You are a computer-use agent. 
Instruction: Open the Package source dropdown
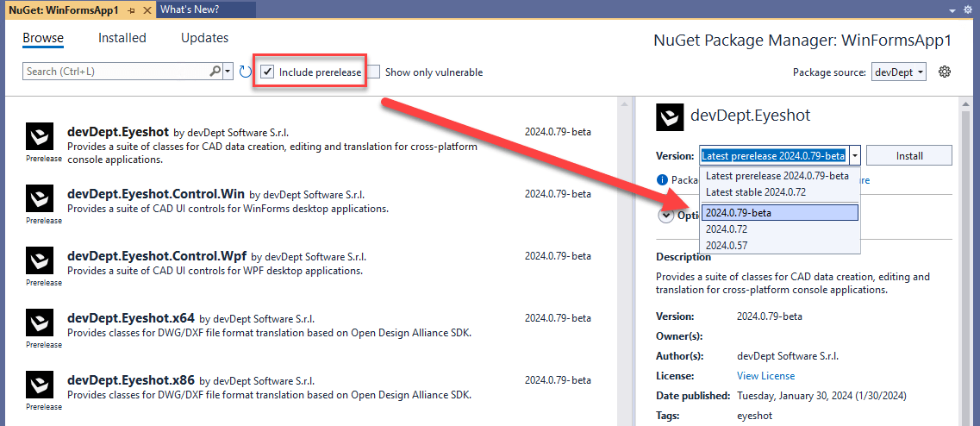coord(899,72)
